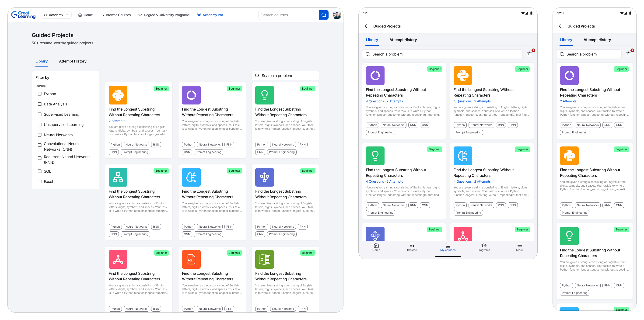The height and width of the screenshot is (320, 644).
Task: Go back using tablet Guided Projects arrow
Action: [x=367, y=26]
